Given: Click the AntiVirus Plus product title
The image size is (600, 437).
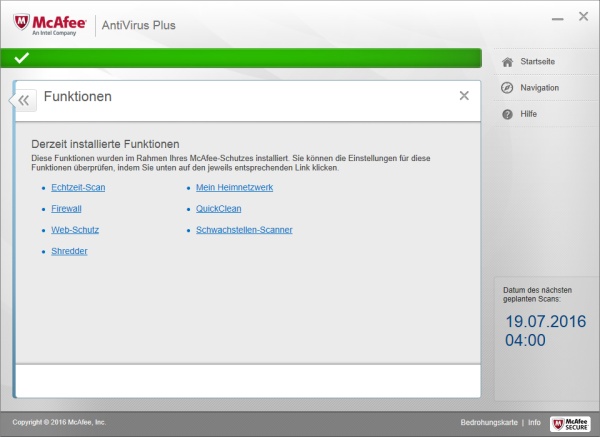Looking at the screenshot, I should [139, 25].
